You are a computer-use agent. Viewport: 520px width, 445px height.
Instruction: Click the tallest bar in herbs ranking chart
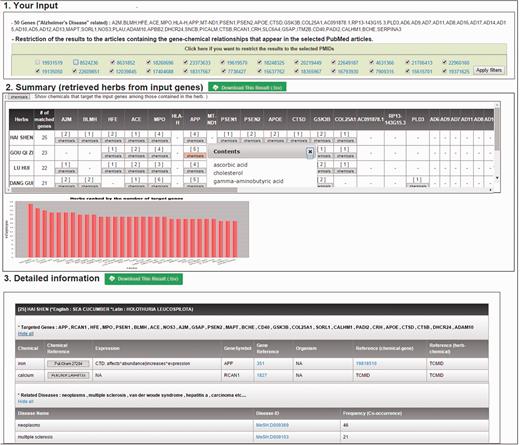30,230
